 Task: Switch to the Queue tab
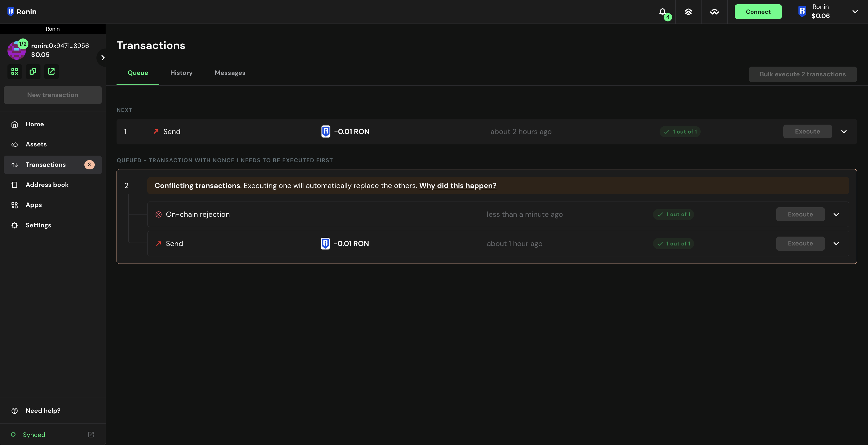pos(138,73)
